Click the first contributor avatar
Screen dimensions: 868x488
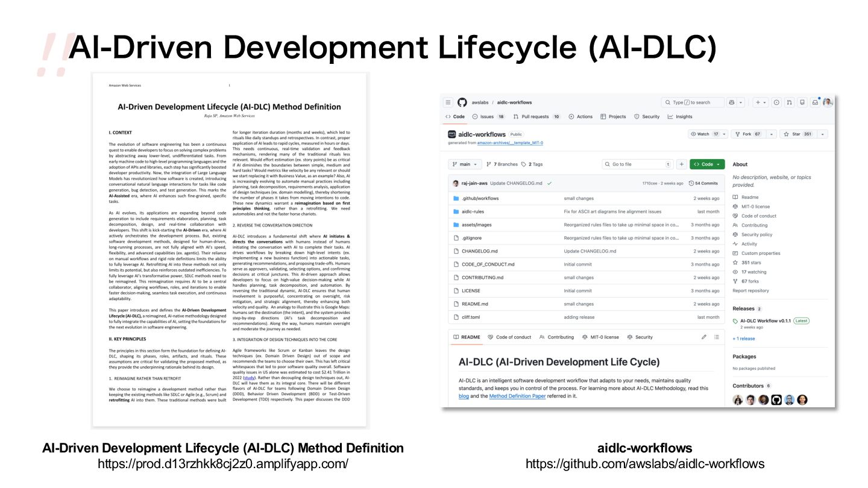(738, 399)
